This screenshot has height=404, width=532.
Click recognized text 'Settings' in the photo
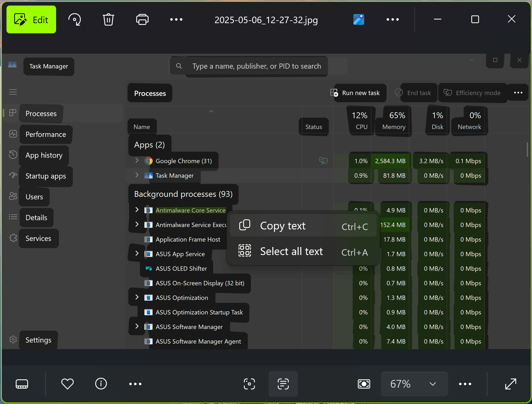click(38, 340)
